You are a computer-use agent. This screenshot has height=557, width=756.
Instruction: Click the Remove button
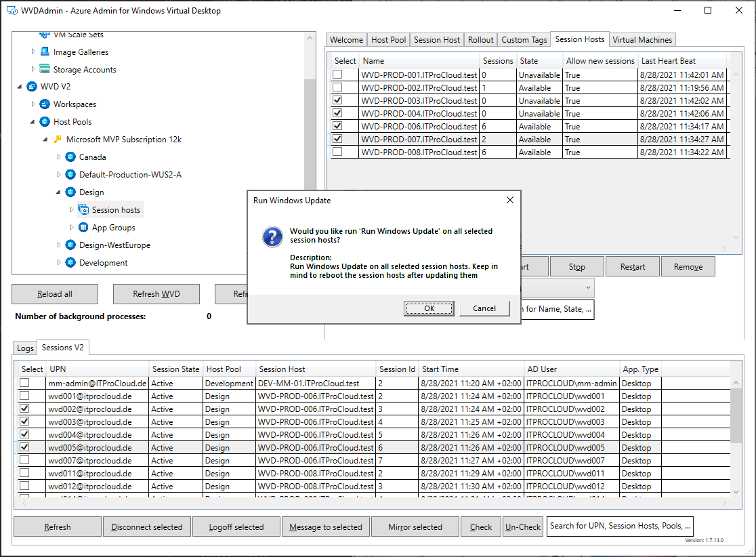[688, 267]
